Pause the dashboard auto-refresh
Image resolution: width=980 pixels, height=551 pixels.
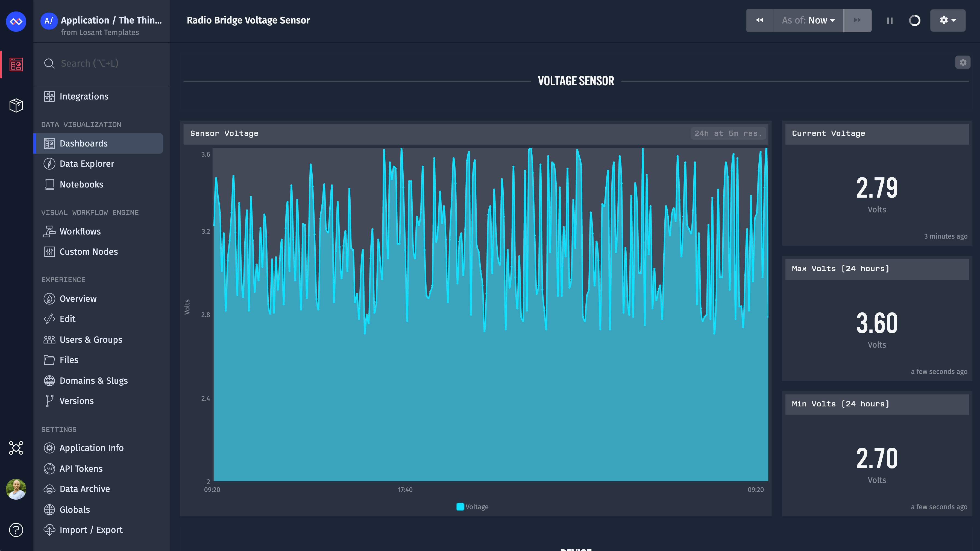[x=890, y=20]
